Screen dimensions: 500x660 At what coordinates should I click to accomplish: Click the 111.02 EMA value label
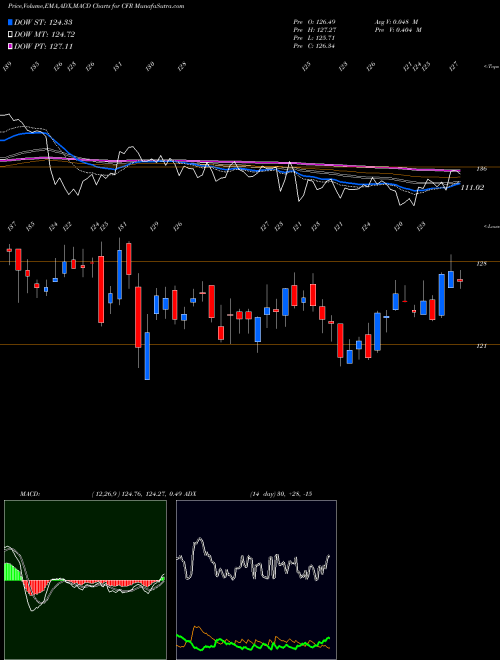[x=472, y=188]
